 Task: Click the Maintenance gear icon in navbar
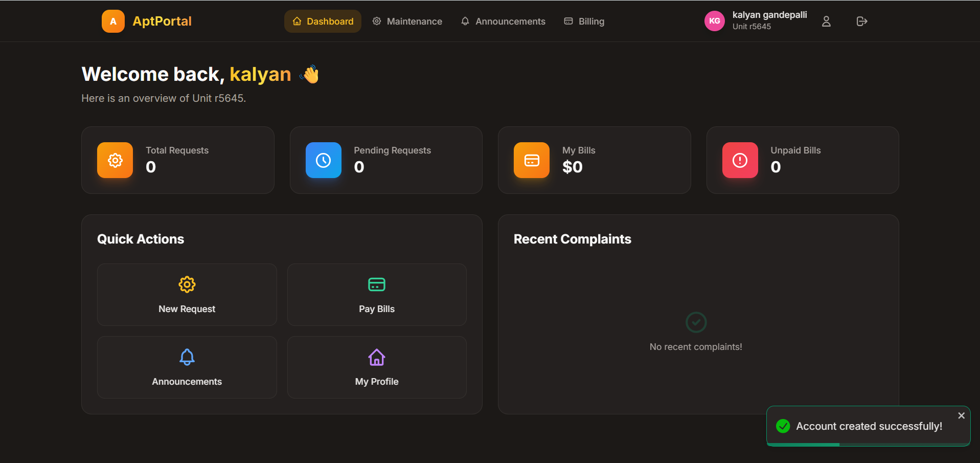tap(377, 21)
